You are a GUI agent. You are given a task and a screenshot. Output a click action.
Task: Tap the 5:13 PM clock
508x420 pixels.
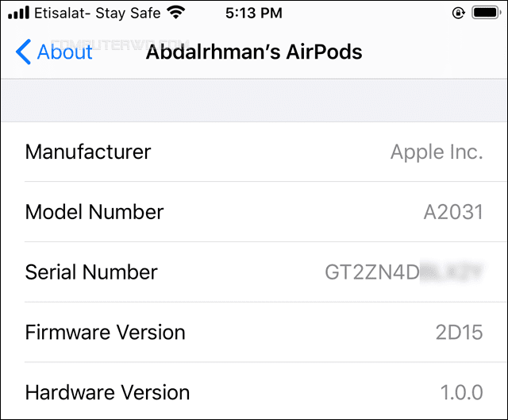(x=254, y=13)
